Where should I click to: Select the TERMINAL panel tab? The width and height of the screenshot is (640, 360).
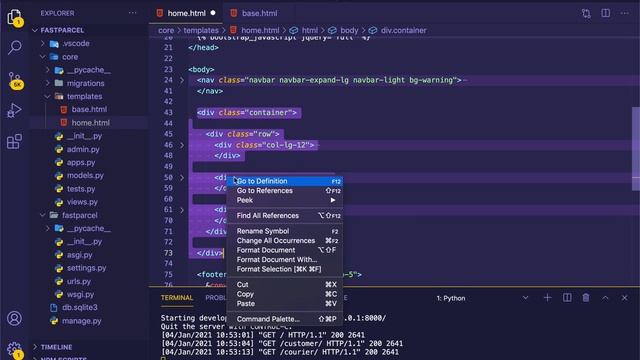pos(177,298)
